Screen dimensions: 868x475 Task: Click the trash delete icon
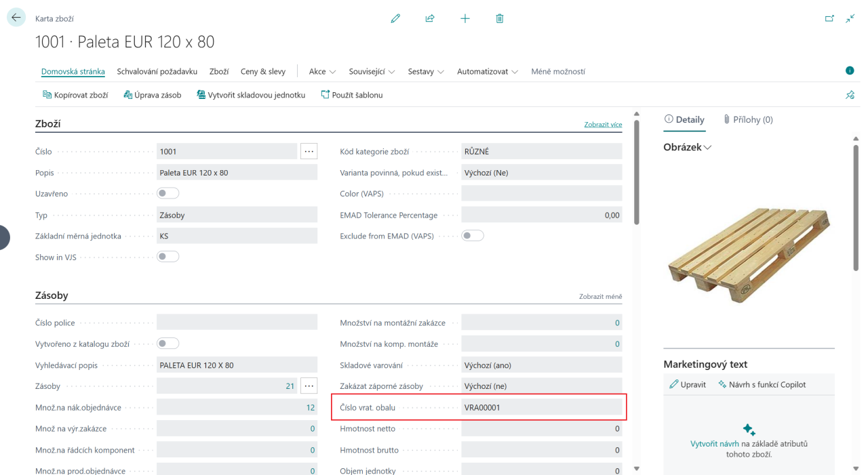click(500, 19)
